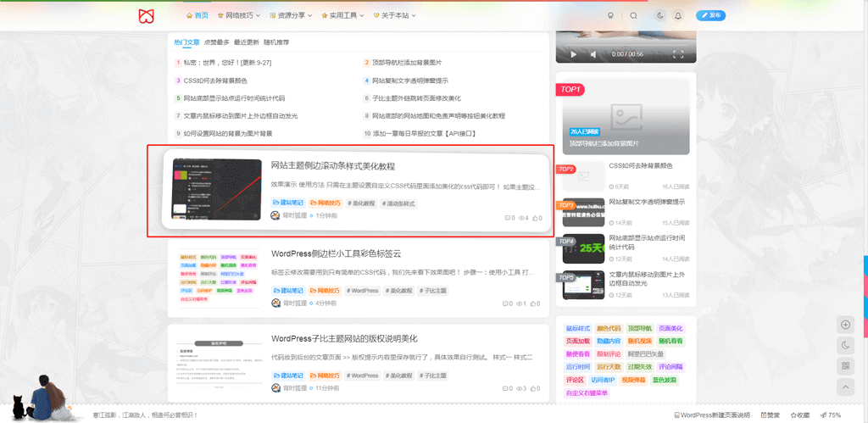Open the search icon in header
The height and width of the screenshot is (423, 868).
(633, 15)
